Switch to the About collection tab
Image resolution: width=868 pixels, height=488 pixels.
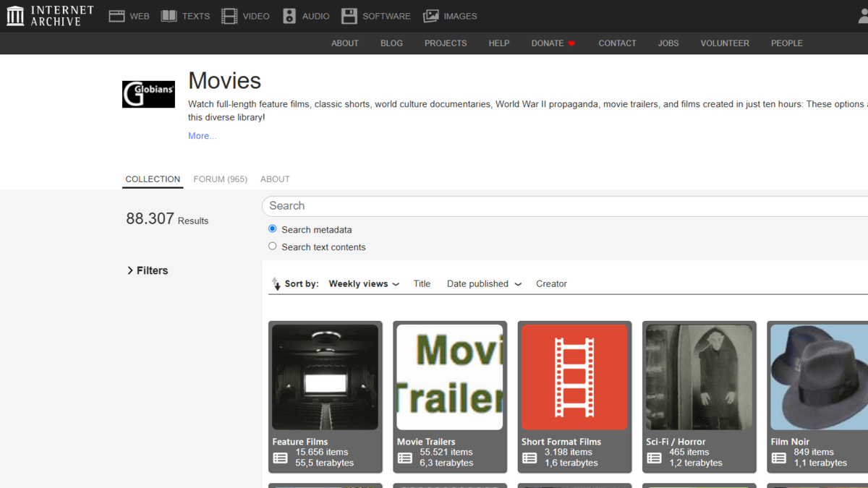point(275,179)
